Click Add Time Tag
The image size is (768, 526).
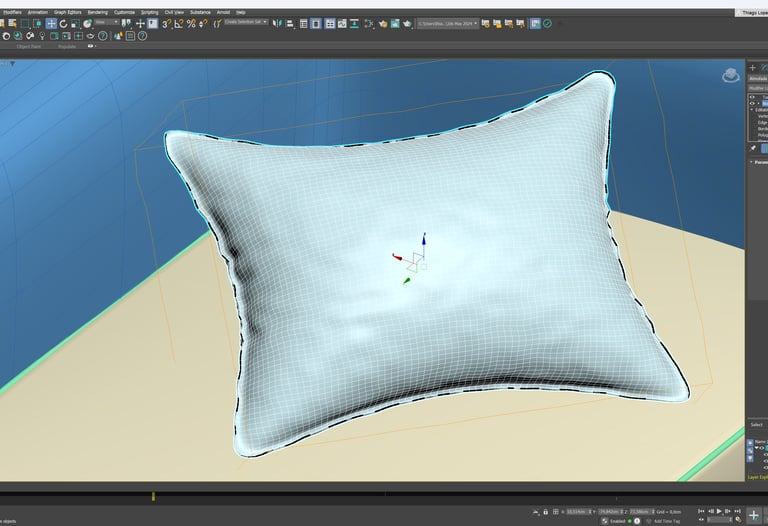(x=667, y=521)
